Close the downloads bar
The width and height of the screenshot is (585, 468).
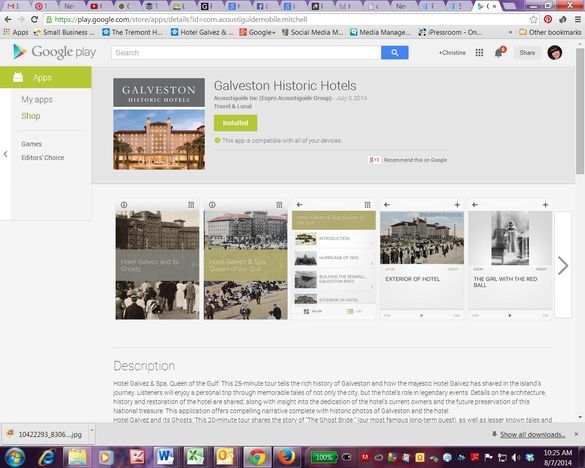point(576,434)
